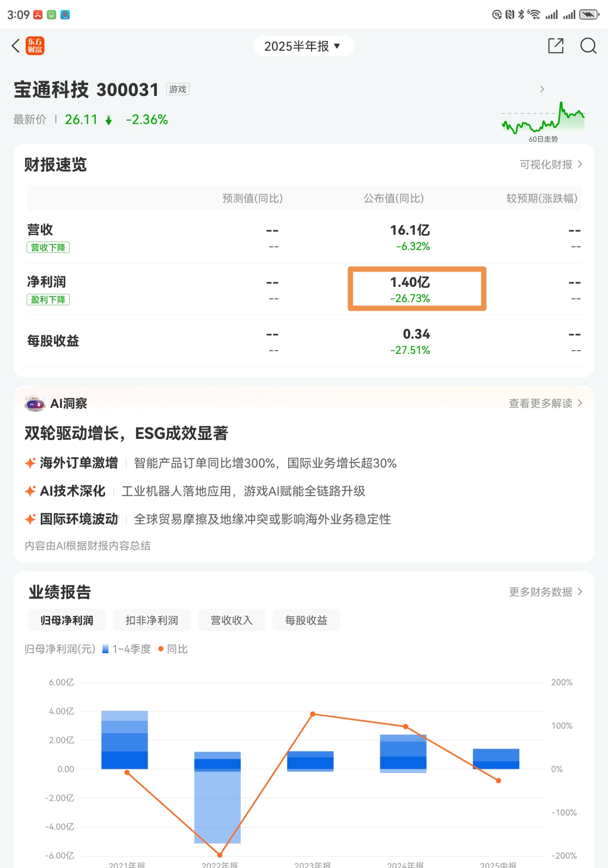Tap the AI技术深化 insight line
Image resolution: width=608 pixels, height=868 pixels.
pyautogui.click(x=195, y=491)
